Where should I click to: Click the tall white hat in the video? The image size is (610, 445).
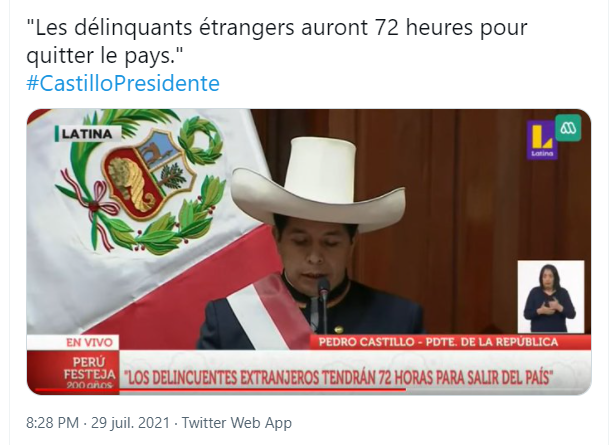(318, 181)
